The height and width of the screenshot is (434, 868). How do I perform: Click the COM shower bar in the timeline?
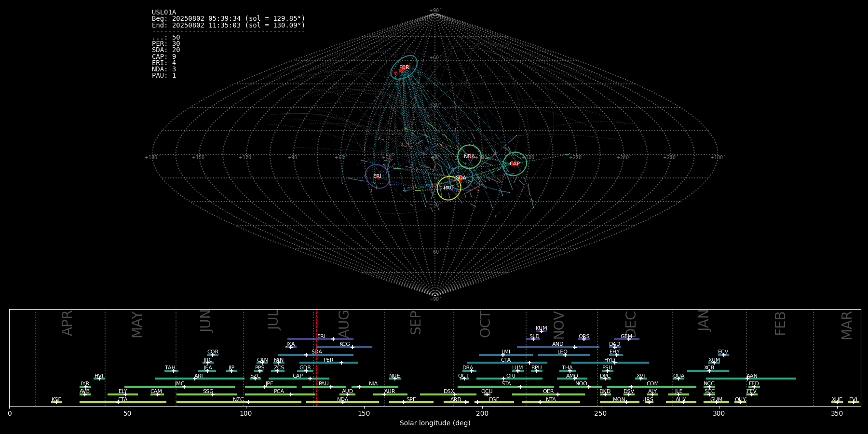(651, 387)
